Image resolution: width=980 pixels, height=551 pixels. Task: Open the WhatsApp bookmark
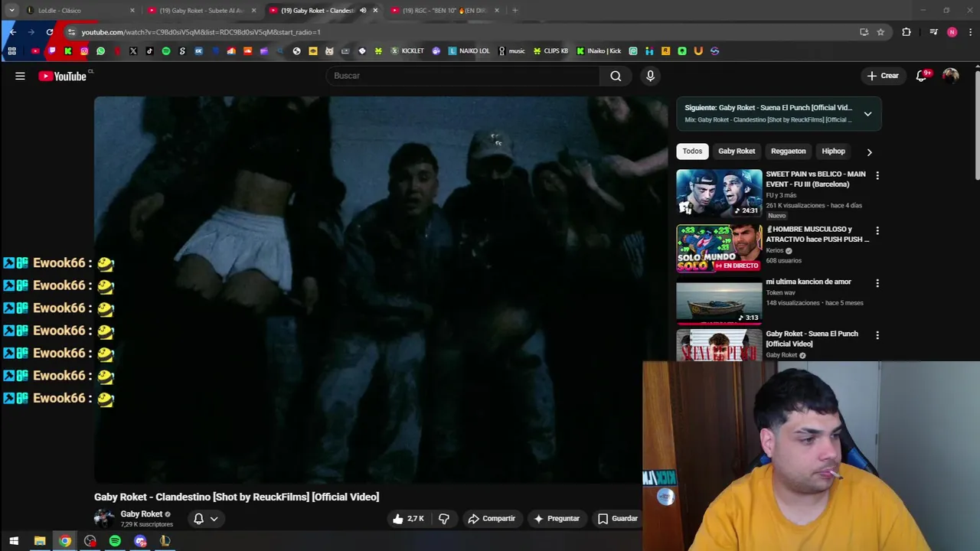pyautogui.click(x=100, y=51)
